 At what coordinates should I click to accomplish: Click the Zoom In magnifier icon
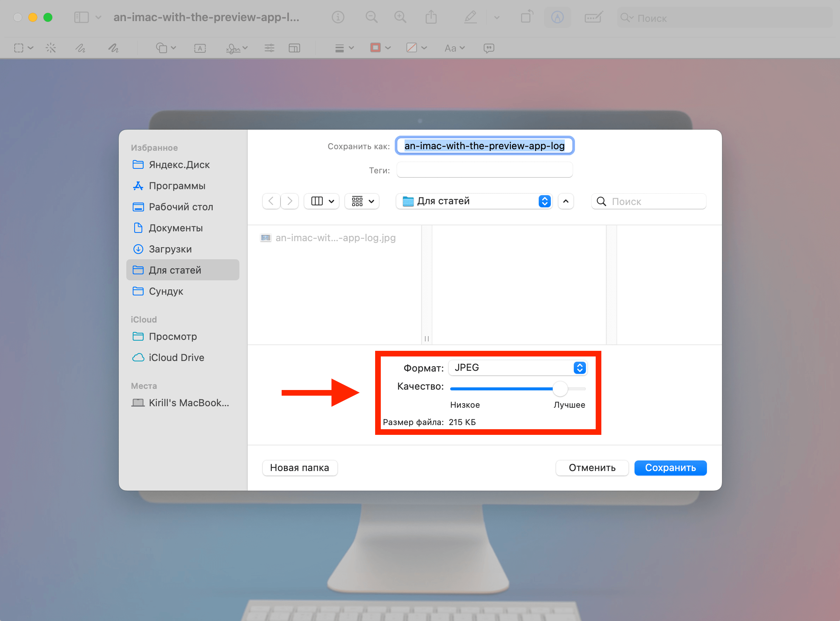400,17
